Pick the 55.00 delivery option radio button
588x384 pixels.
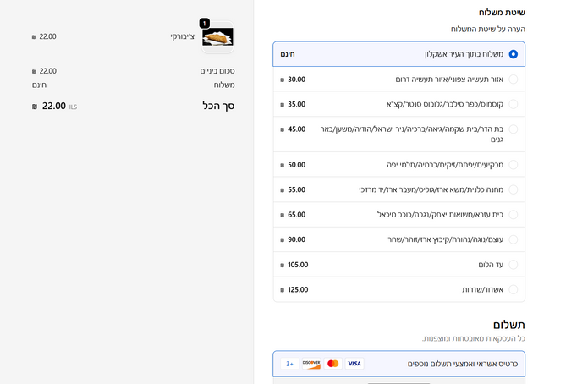513,189
